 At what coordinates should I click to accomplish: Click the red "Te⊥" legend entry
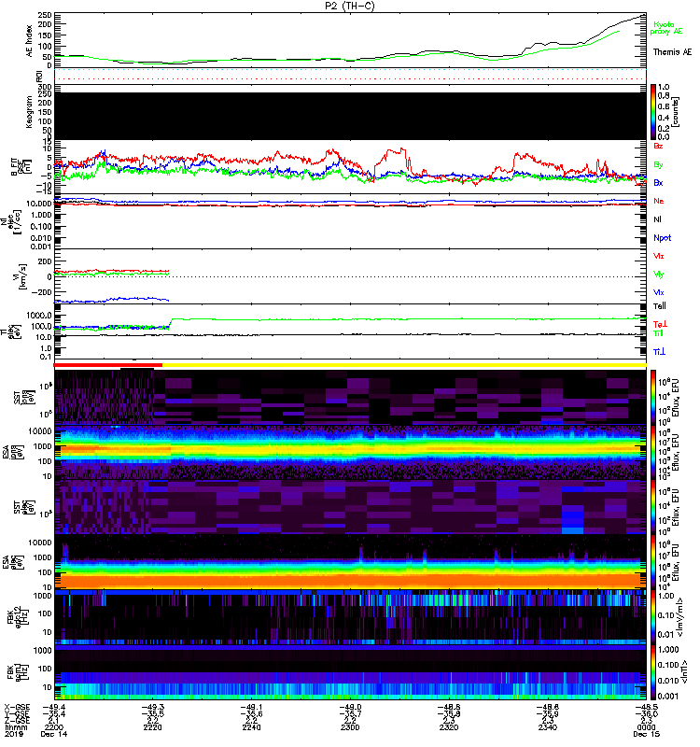(660, 324)
